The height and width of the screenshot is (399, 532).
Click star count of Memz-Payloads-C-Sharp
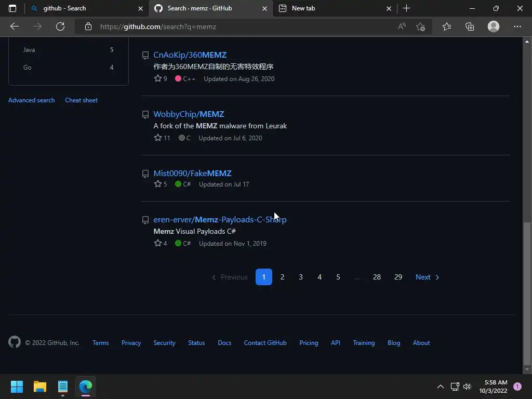tap(161, 243)
